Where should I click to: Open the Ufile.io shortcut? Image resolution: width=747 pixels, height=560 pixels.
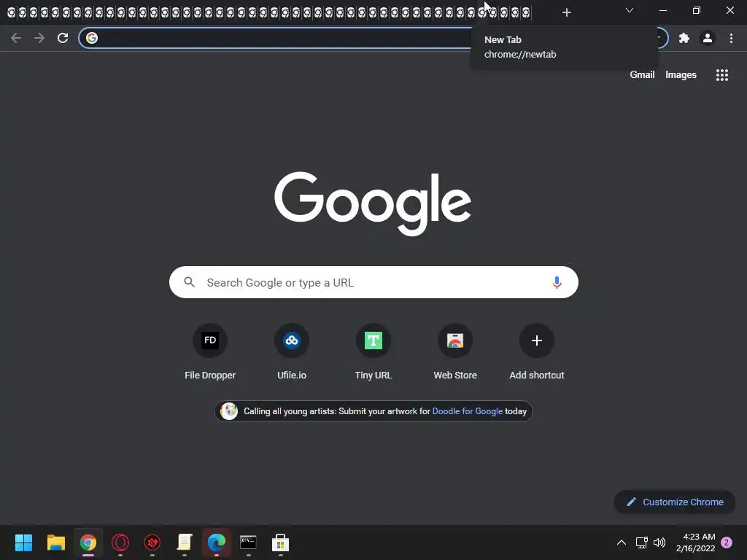click(x=292, y=351)
